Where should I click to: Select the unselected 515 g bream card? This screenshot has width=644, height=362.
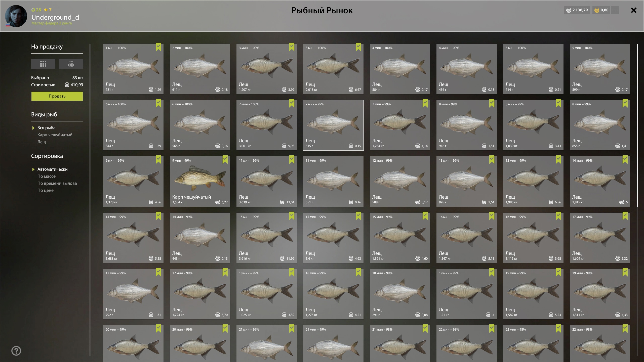[x=333, y=125]
